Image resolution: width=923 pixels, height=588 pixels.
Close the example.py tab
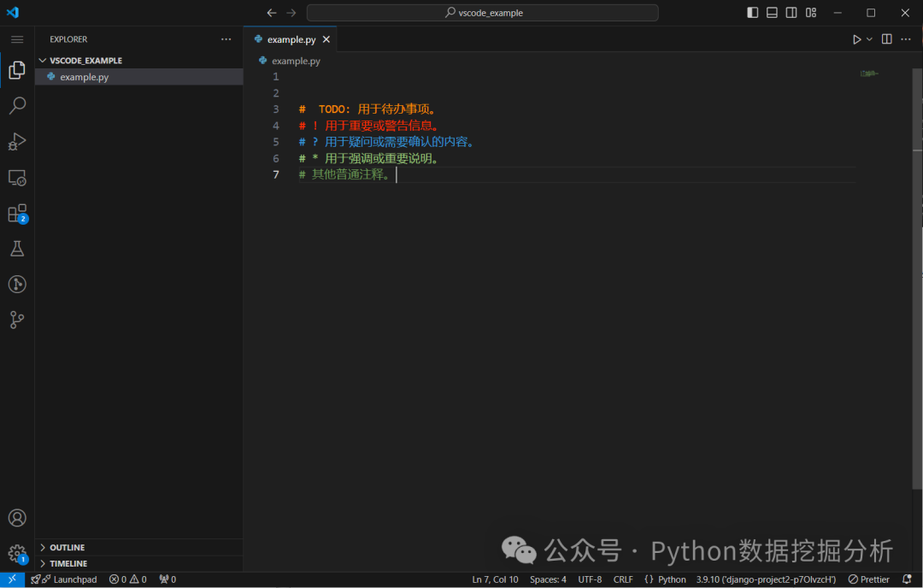326,39
